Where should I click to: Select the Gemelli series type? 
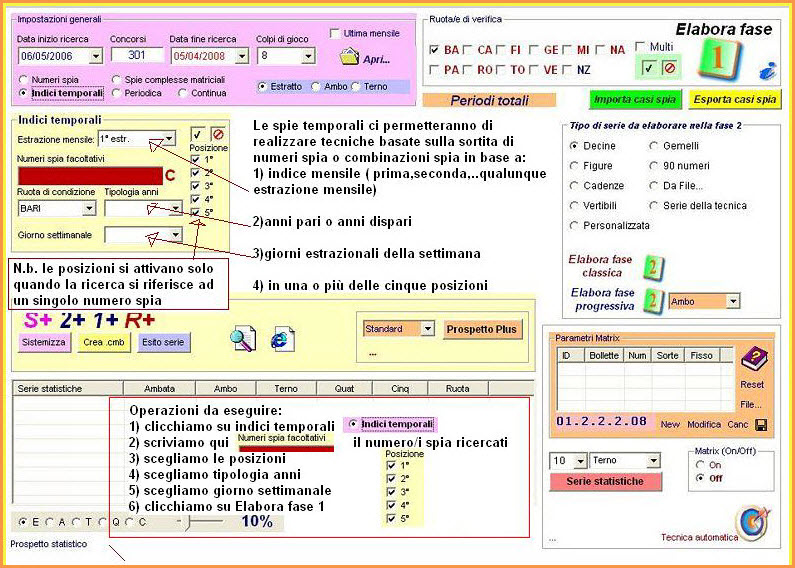[654, 146]
